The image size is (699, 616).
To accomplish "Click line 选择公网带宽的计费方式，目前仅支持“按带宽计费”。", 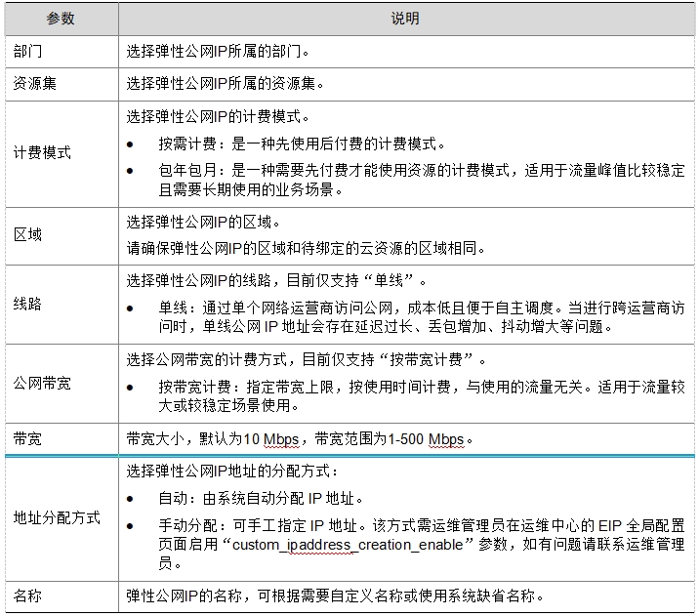I will click(307, 359).
